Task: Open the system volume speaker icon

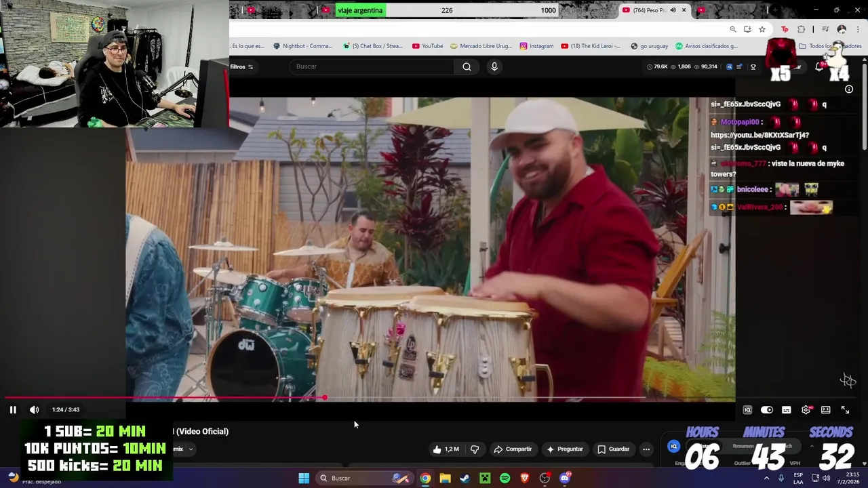Action: pyautogui.click(x=826, y=478)
